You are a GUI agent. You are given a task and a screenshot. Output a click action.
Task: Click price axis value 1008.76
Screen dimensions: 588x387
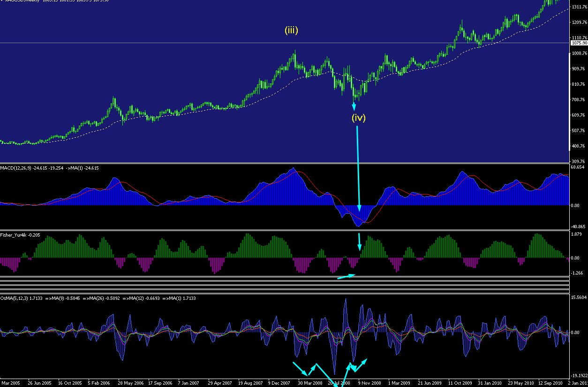click(x=579, y=53)
